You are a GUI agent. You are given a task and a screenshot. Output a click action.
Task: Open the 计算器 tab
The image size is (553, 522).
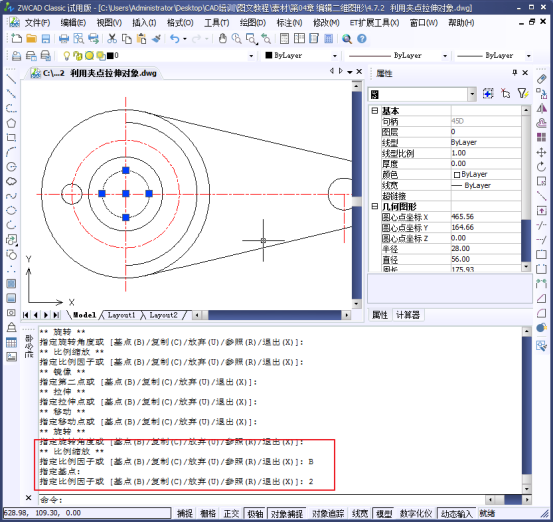coord(408,315)
